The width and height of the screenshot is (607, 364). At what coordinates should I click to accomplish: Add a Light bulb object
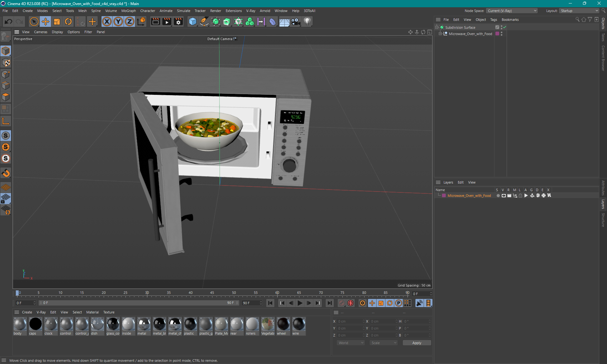pos(307,21)
